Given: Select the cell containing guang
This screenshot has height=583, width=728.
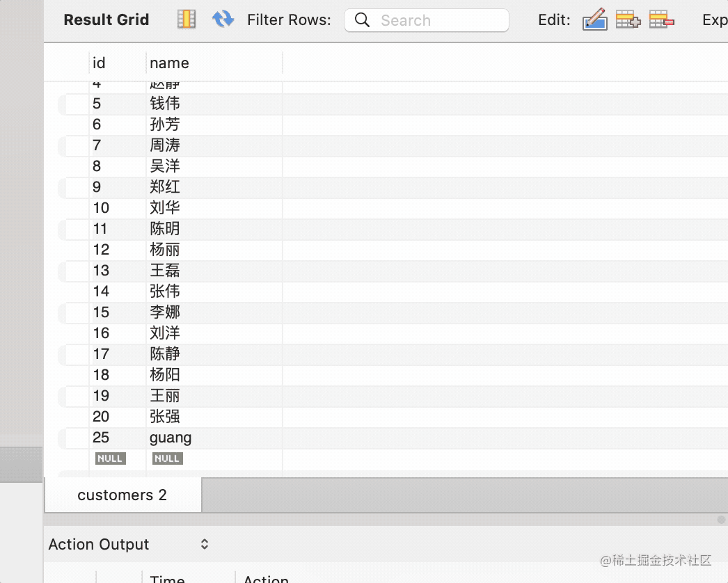Looking at the screenshot, I should 171,438.
